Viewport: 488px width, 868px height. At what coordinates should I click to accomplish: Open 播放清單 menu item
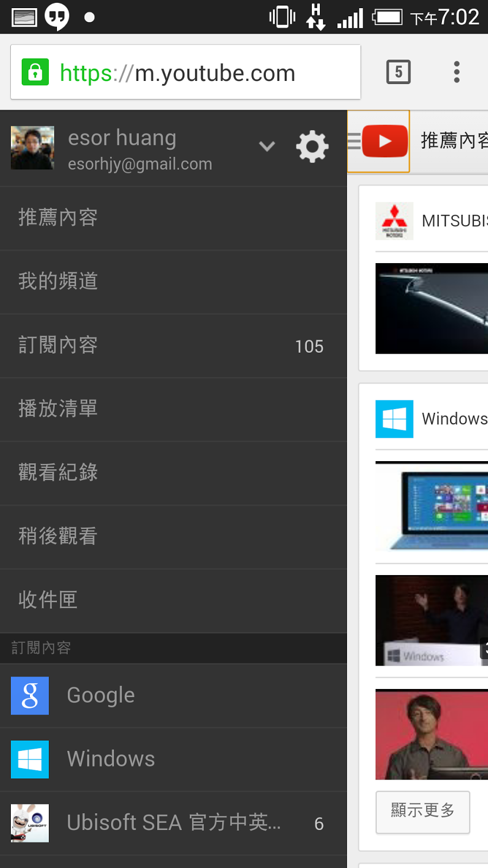(x=174, y=409)
